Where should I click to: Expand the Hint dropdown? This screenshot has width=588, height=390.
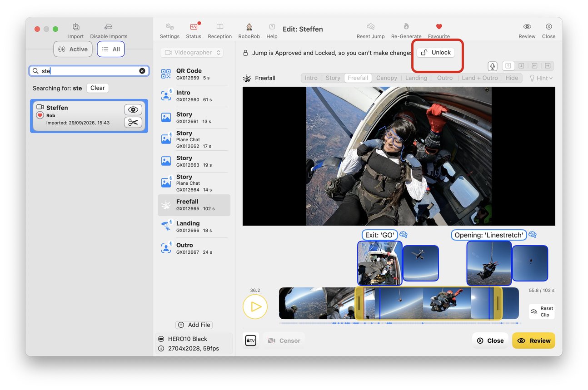[x=541, y=78]
